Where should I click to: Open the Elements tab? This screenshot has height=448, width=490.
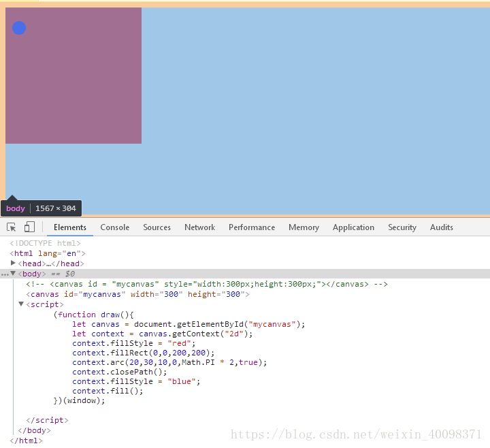pyautogui.click(x=70, y=227)
